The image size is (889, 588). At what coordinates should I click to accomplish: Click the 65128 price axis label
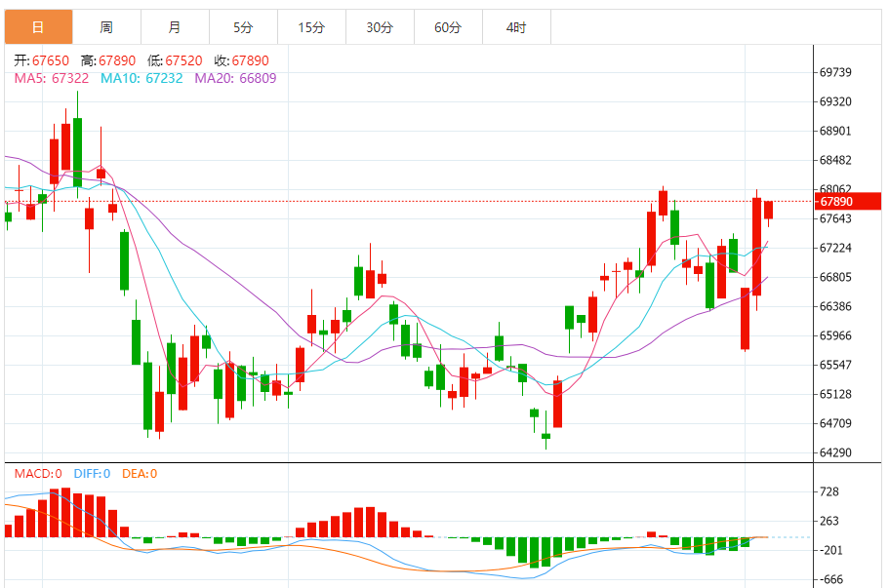835,394
